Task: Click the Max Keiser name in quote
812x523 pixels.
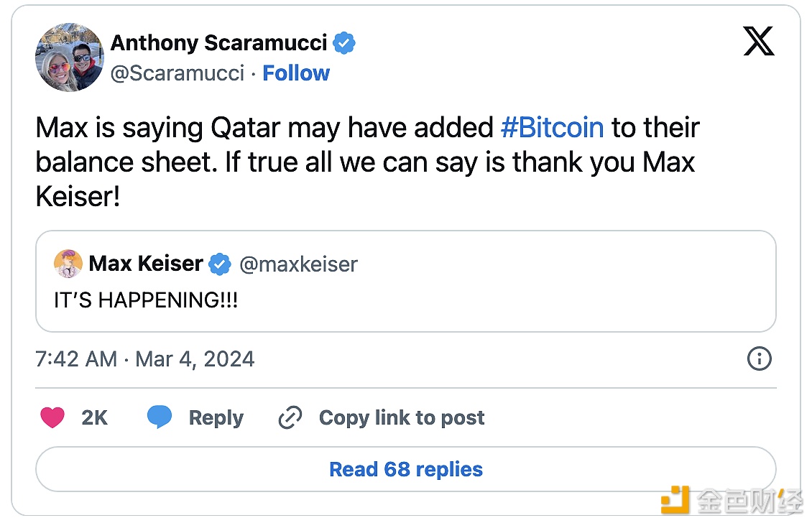Action: pos(146,264)
